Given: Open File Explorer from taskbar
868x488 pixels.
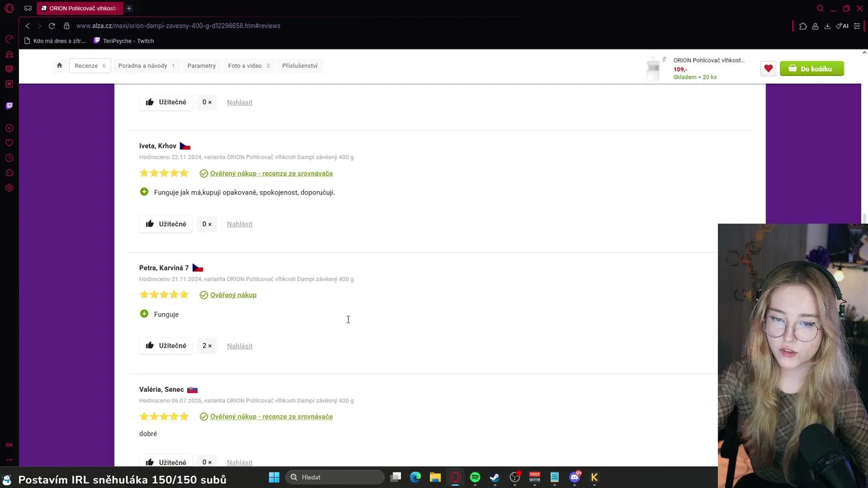Looking at the screenshot, I should click(x=435, y=477).
